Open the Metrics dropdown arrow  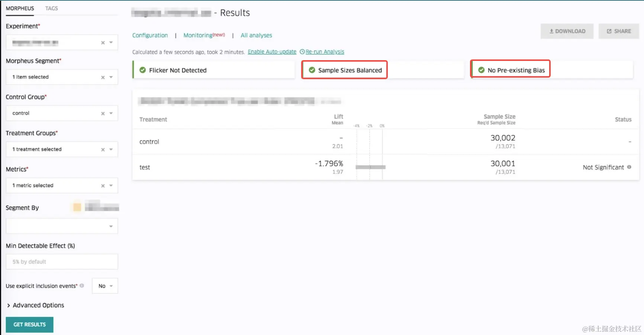click(x=111, y=185)
